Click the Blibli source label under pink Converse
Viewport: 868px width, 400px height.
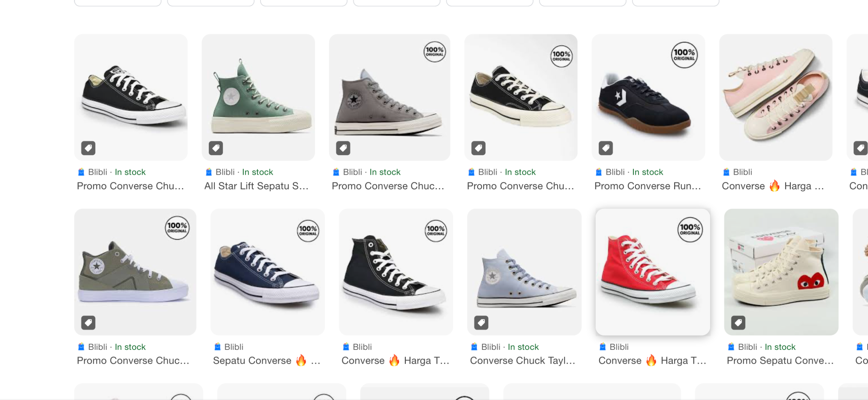742,172
